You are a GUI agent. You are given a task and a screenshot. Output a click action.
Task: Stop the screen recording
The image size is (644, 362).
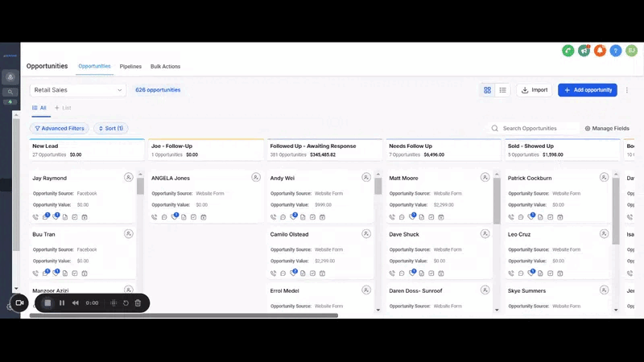[47, 303]
